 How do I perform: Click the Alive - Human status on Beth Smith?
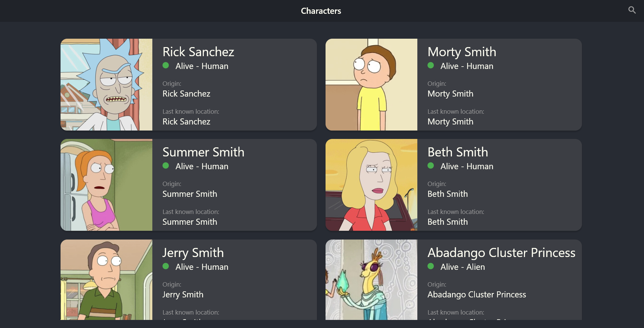point(467,166)
